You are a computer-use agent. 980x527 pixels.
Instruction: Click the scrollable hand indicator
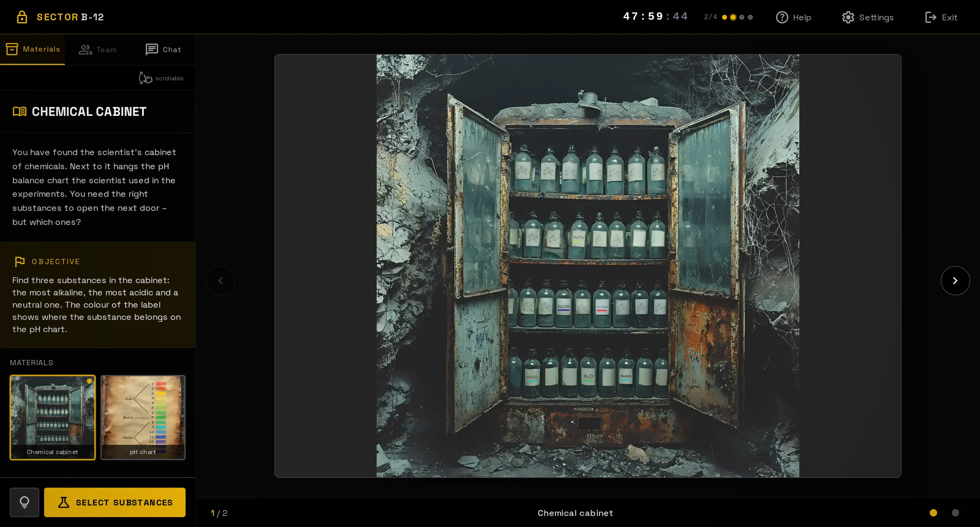click(145, 78)
